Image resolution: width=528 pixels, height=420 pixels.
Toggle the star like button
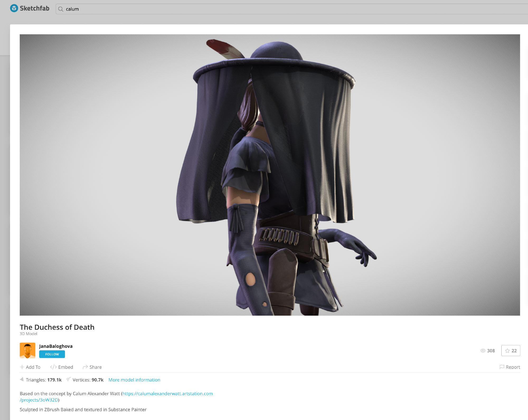pyautogui.click(x=511, y=351)
